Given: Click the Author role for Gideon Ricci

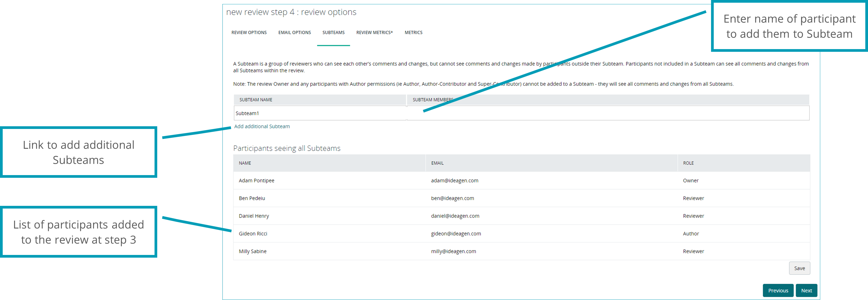Looking at the screenshot, I should pyautogui.click(x=691, y=234).
